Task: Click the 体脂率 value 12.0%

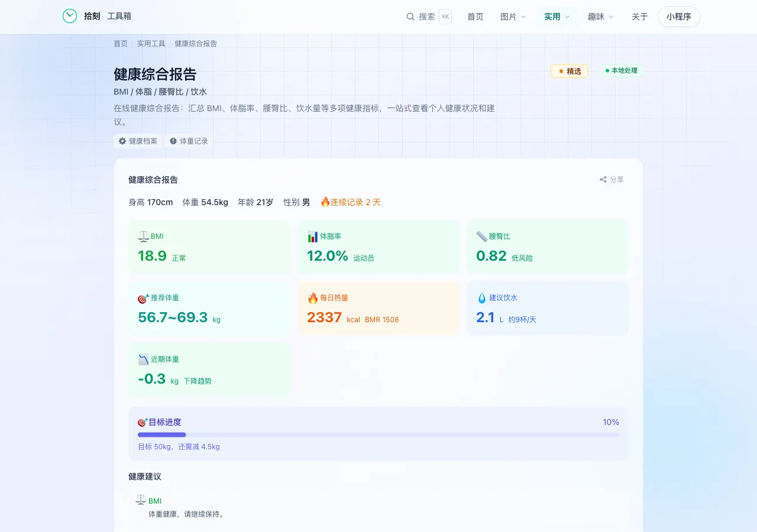Action: (x=328, y=256)
